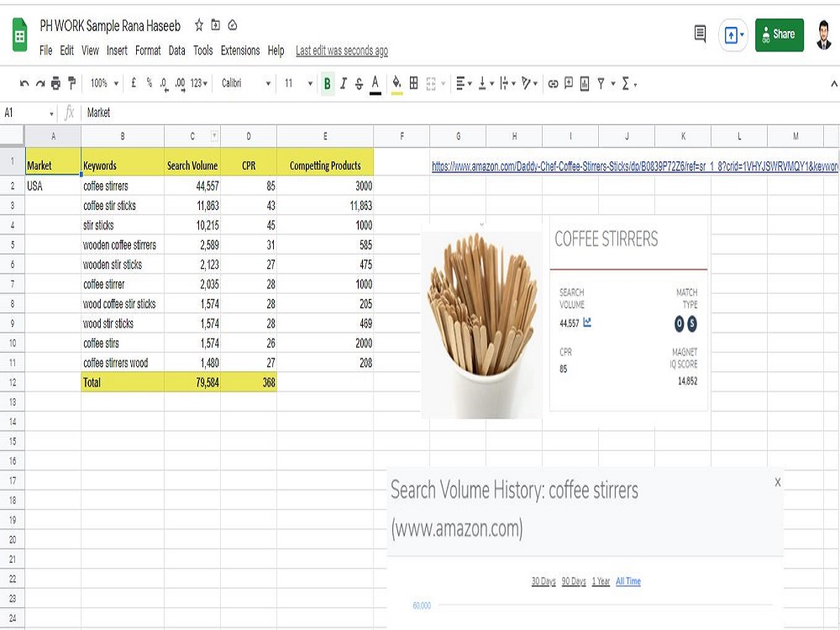The image size is (840, 630).
Task: Toggle italic formatting
Action: [x=344, y=83]
